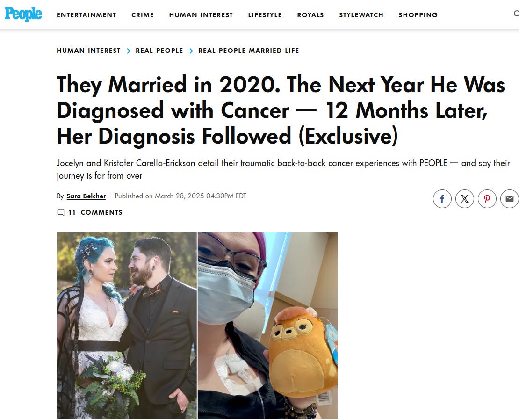Click the Real People breadcrumb

[159, 51]
